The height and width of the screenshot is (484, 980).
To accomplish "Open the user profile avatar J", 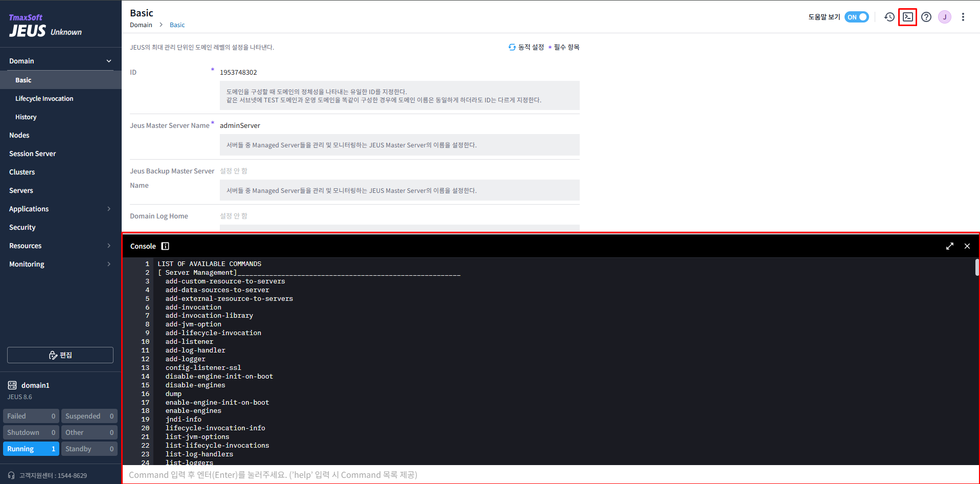I will click(944, 17).
